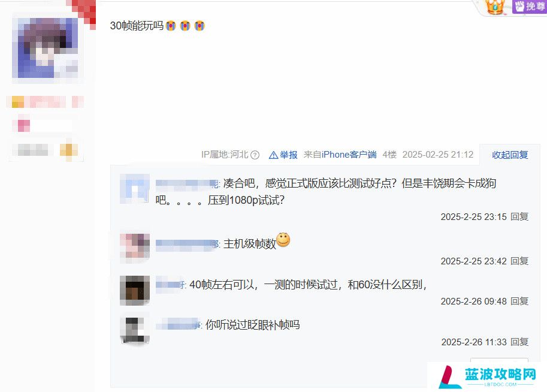Image resolution: width=547 pixels, height=392 pixels.
Task: Reply to the 23:15 comment
Action: pos(519,217)
